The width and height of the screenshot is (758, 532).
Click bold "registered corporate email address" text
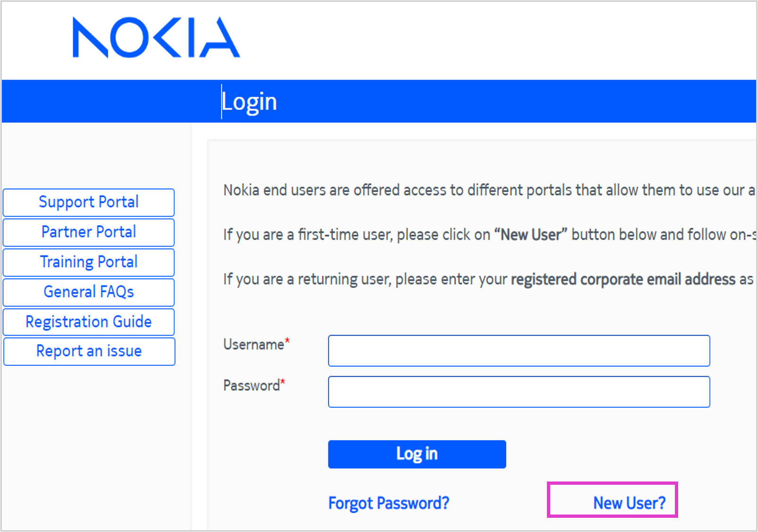(623, 279)
